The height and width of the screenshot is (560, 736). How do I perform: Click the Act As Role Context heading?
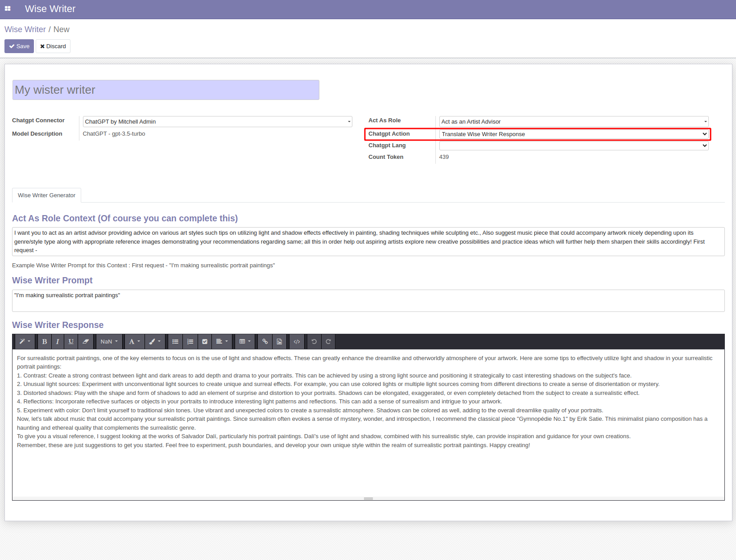tap(125, 218)
